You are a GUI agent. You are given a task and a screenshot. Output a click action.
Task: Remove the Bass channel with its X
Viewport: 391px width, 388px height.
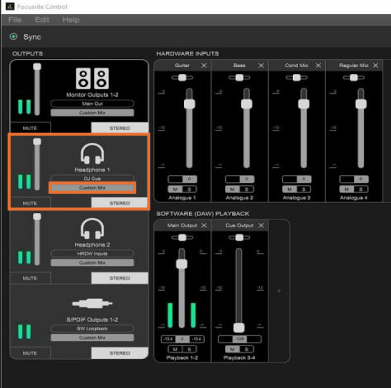coord(261,65)
